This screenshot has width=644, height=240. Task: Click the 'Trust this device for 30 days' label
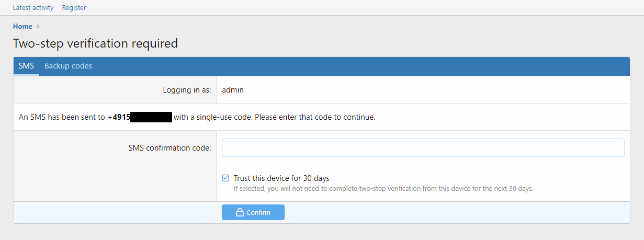click(x=281, y=178)
